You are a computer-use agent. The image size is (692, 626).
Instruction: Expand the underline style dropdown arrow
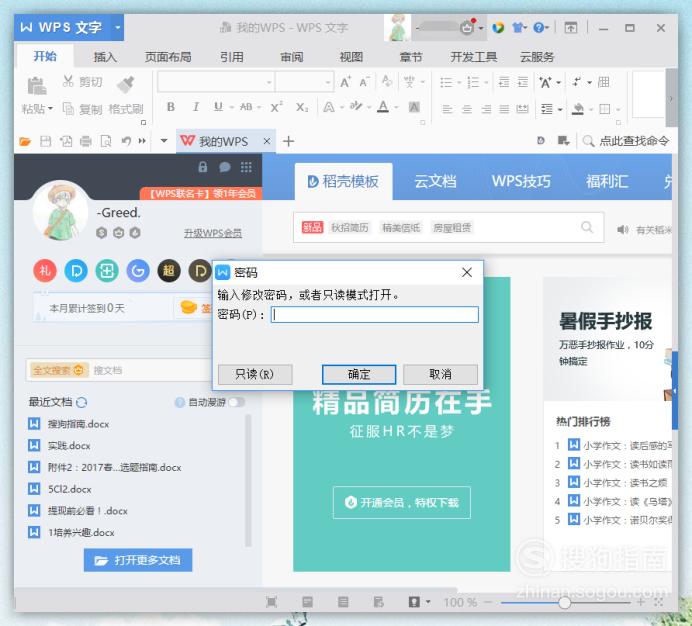pyautogui.click(x=231, y=107)
